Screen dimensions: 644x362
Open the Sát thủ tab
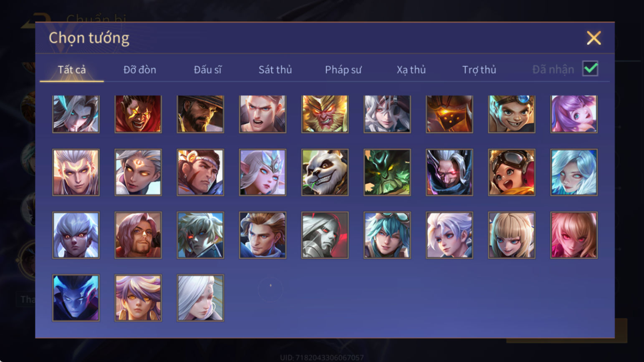(x=275, y=70)
